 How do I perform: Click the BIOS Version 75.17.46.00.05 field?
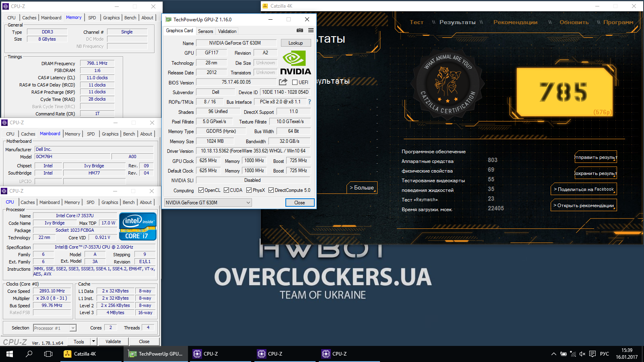(x=236, y=82)
